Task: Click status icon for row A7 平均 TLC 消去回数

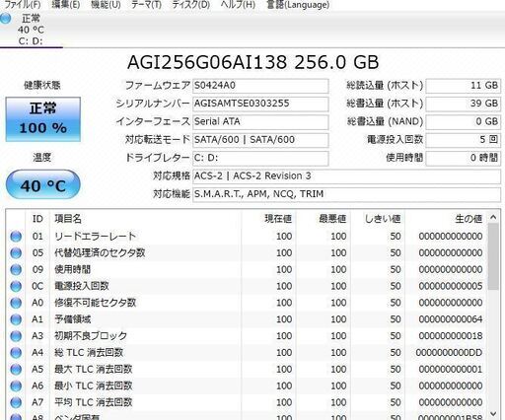Action: pos(16,402)
